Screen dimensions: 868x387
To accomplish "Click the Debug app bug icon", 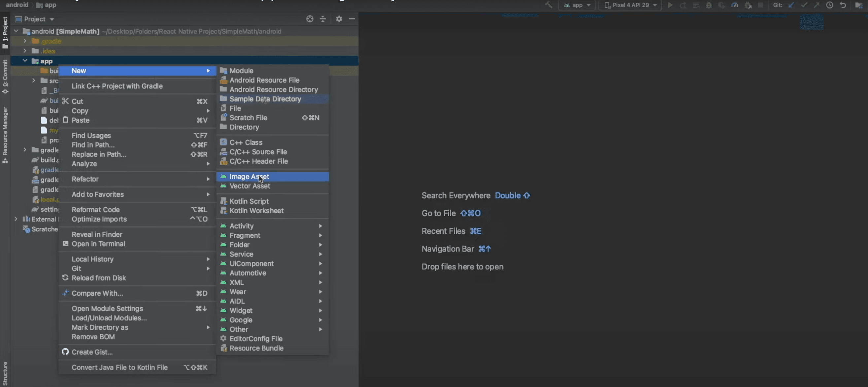I will [x=709, y=5].
